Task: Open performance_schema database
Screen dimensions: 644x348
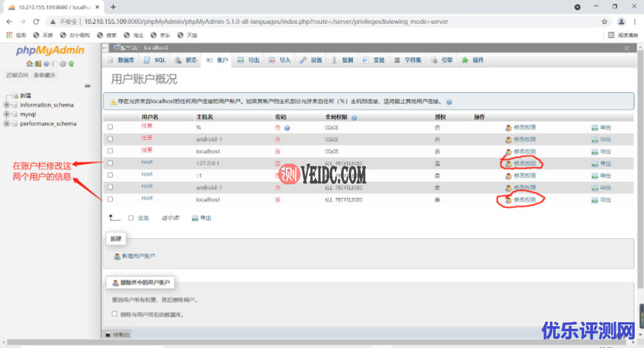Action: (x=48, y=124)
